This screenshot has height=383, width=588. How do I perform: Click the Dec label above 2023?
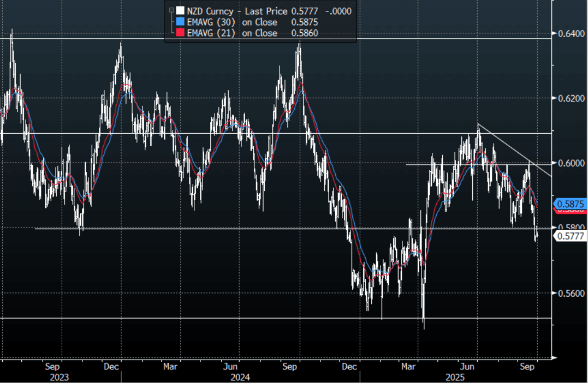[111, 367]
